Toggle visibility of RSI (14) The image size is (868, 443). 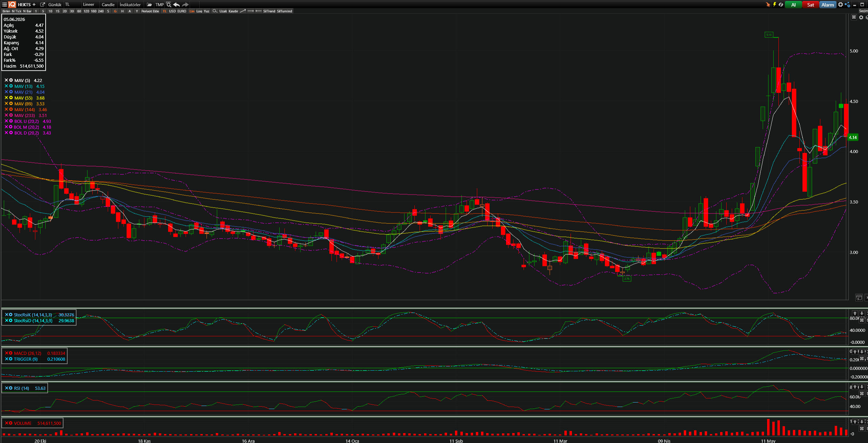[x=11, y=388]
